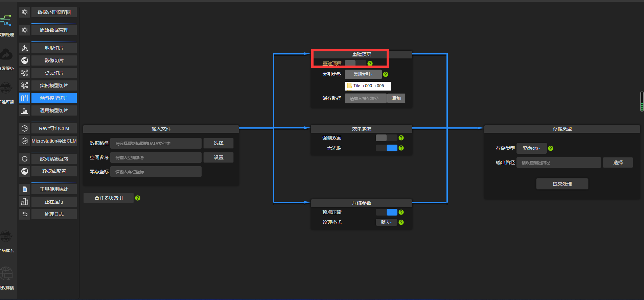Image resolution: width=644 pixels, height=300 pixels.
Task: Click the terrain slicing (地形切片) icon
Action: (25, 48)
